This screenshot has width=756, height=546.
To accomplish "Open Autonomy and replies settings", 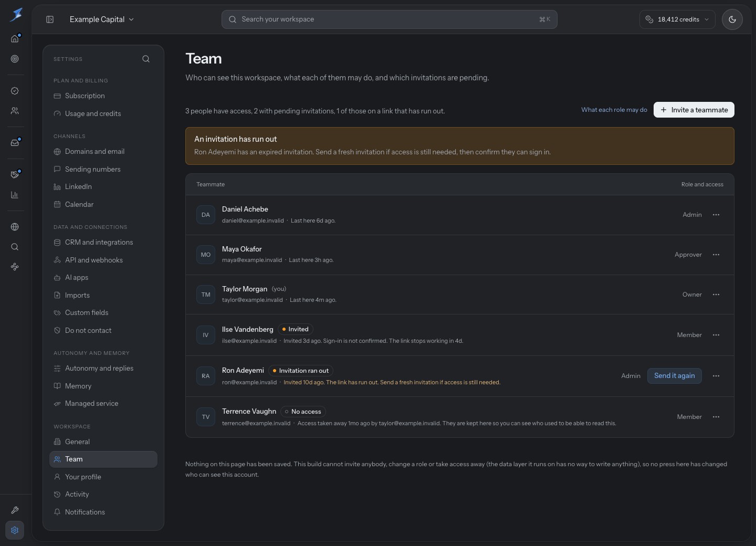I will tap(103, 369).
